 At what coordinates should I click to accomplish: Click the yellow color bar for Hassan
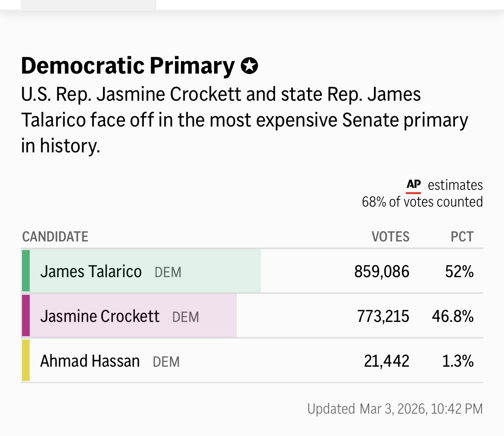click(26, 360)
